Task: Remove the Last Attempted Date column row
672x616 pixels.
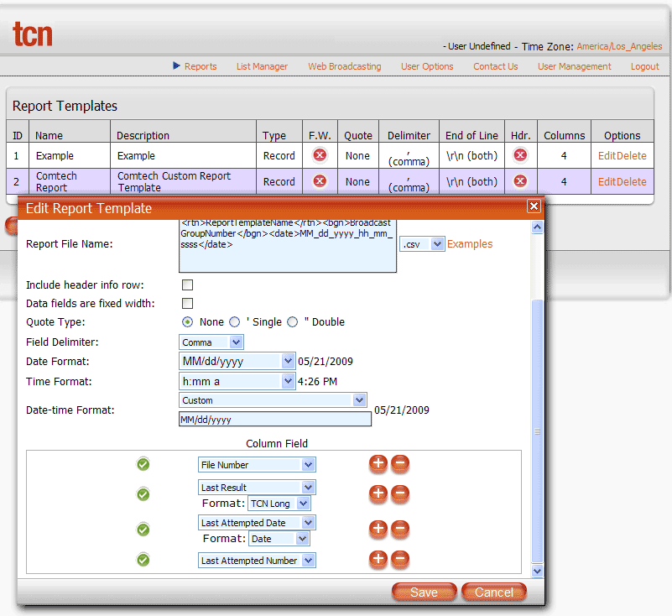Action: tap(400, 529)
